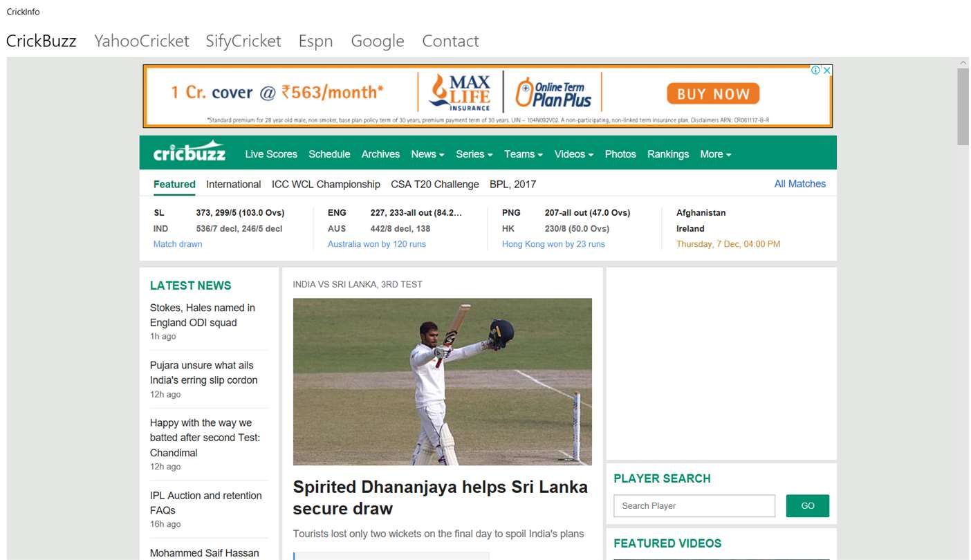The width and height of the screenshot is (971, 560).
Task: Select the BPL, 2017 tab
Action: [512, 185]
